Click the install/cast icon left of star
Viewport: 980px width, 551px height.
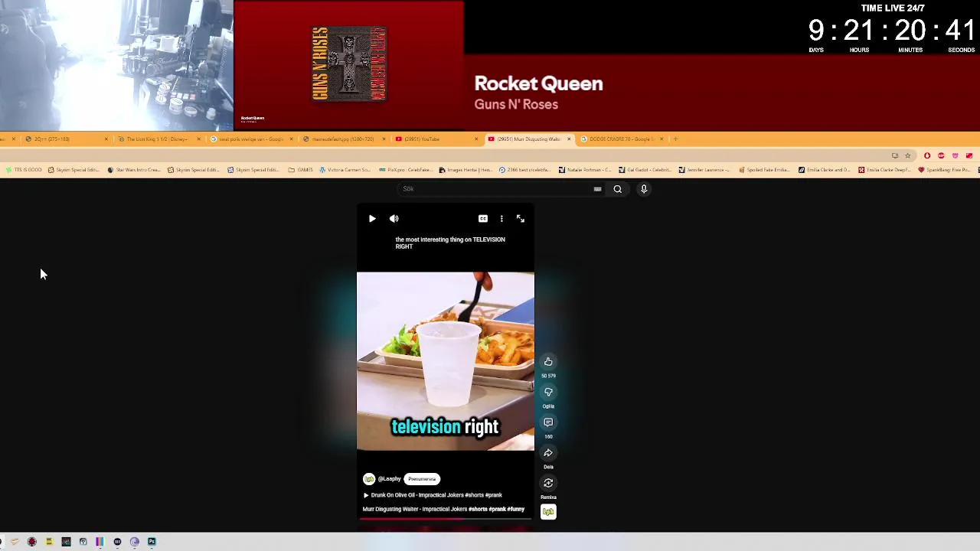click(894, 156)
